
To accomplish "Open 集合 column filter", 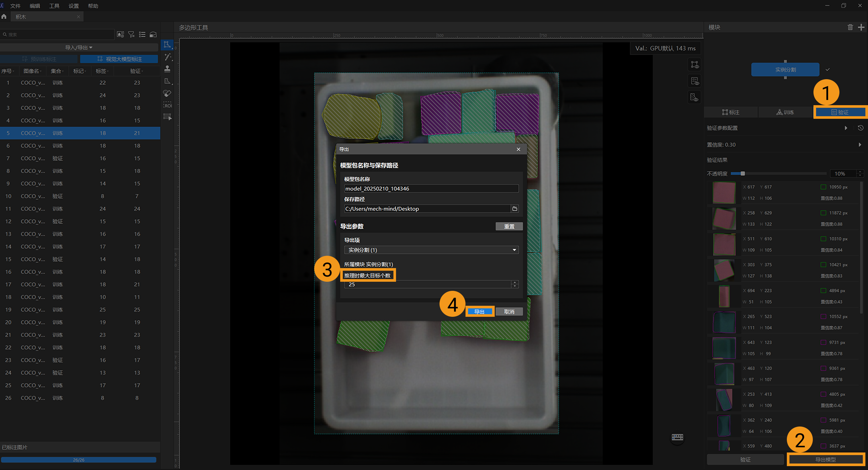I will point(57,71).
